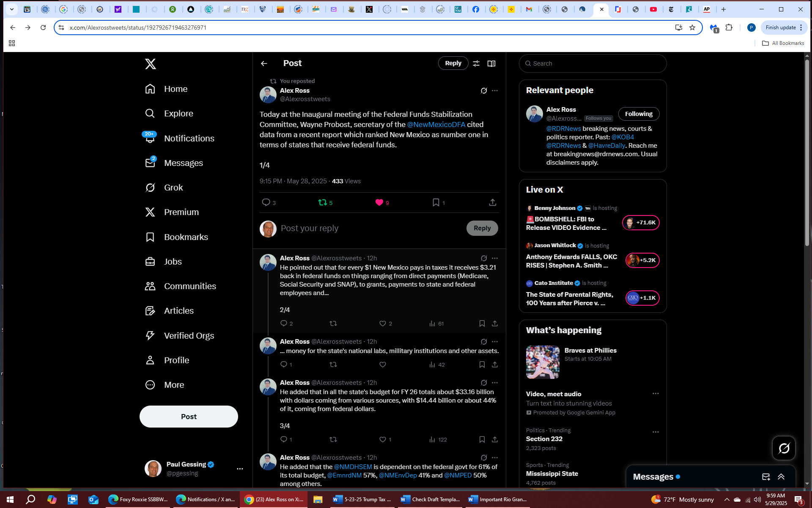
Task: Click the white Post button
Action: point(189,417)
